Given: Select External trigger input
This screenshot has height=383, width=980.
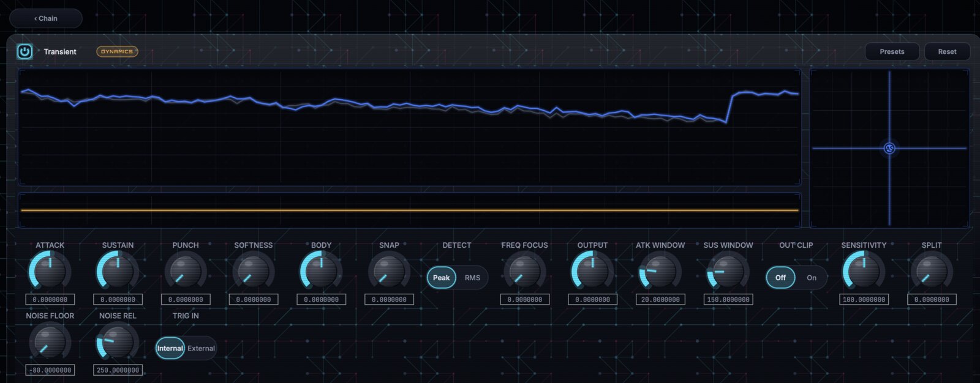Looking at the screenshot, I should coord(201,349).
